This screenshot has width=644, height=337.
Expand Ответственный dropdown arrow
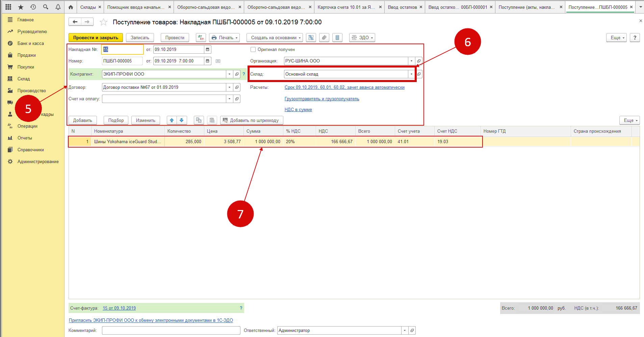405,330
